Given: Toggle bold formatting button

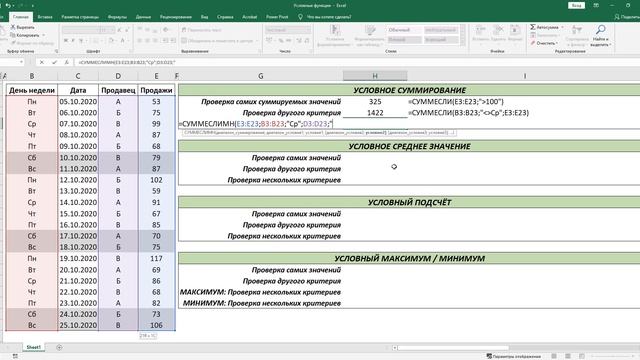Looking at the screenshot, I should point(66,40).
